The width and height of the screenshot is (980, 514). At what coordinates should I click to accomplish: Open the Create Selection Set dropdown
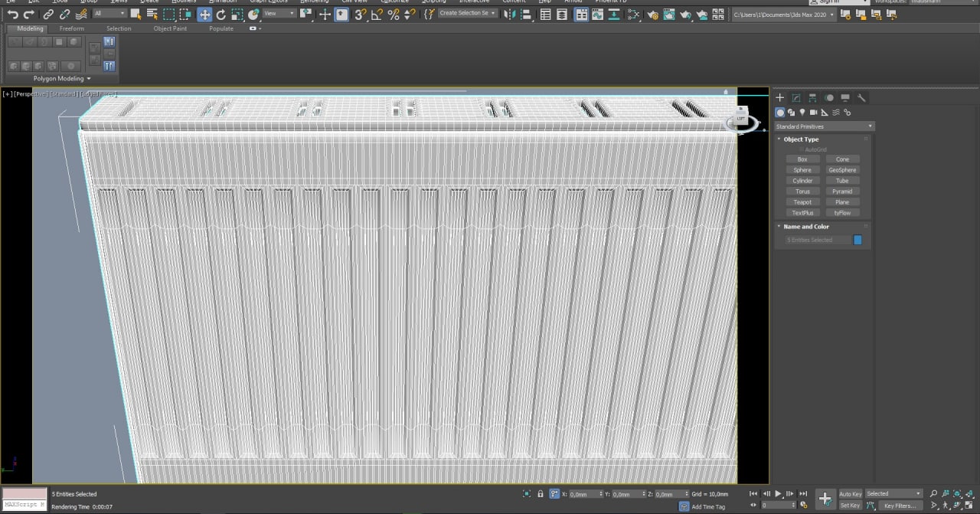468,13
